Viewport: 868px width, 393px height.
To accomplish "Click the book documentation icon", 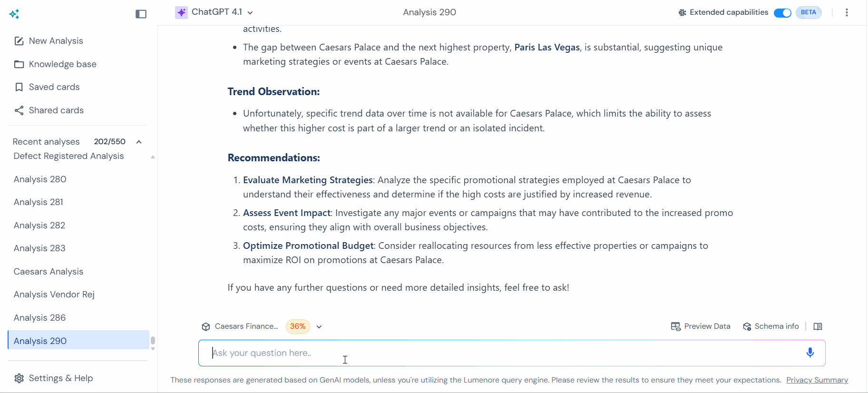I will (818, 326).
